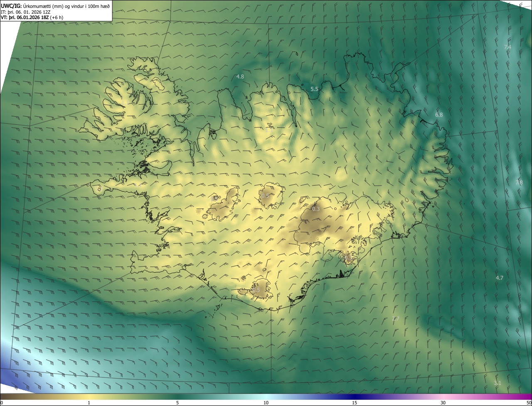This screenshot has width=532, height=406.
Task: Click the color scale tick label 1
Action: coord(89,403)
